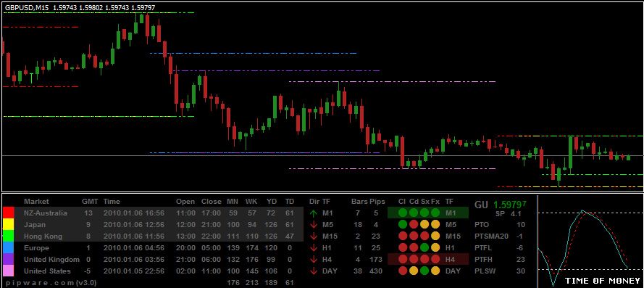Image resolution: width=644 pixels, height=288 pixels.
Task: Click the red down arrow for M5
Action: click(x=314, y=225)
